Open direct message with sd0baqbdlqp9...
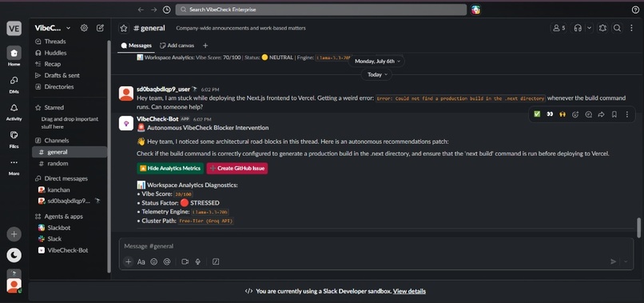Screen dimensions: 644x303 [x=70, y=201]
